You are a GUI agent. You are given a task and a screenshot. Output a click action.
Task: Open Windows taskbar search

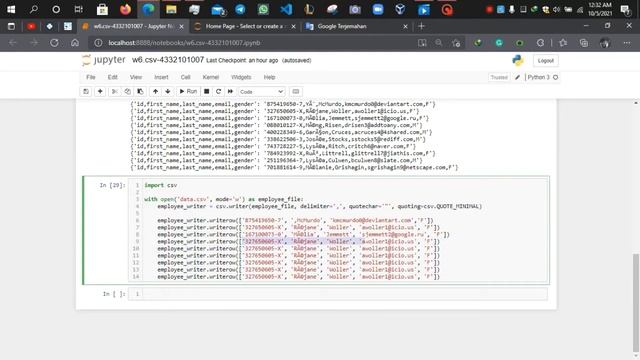(x=33, y=9)
